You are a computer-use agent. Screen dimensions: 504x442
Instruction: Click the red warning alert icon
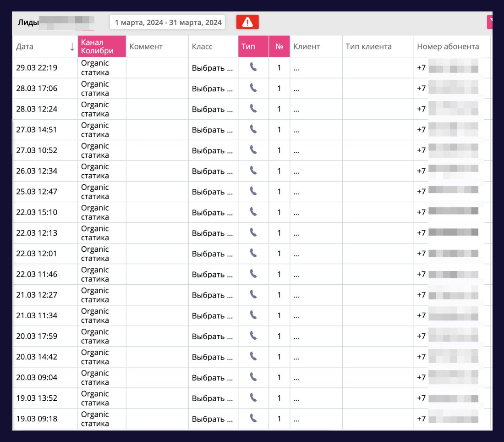click(247, 22)
